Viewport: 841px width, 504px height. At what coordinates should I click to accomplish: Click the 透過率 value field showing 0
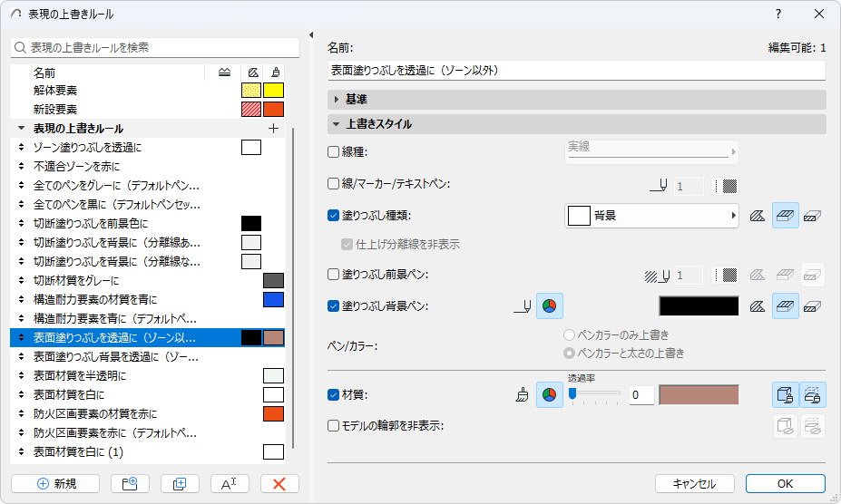[641, 395]
